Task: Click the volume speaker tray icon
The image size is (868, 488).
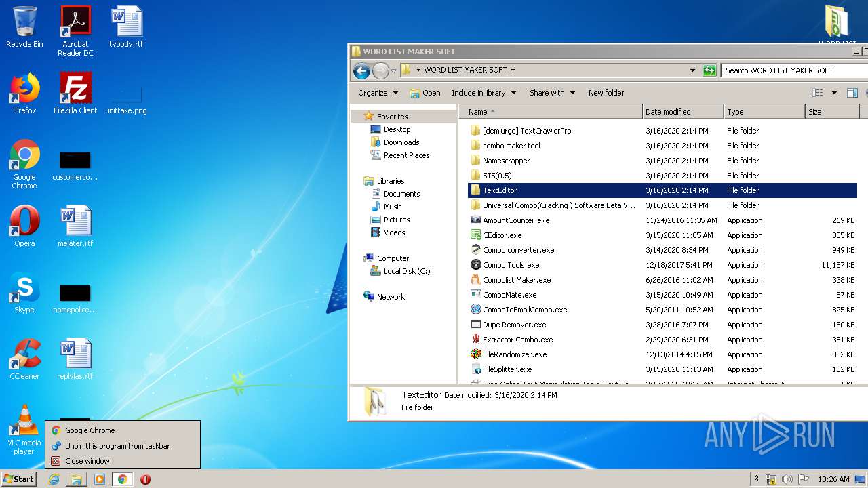Action: point(787,479)
